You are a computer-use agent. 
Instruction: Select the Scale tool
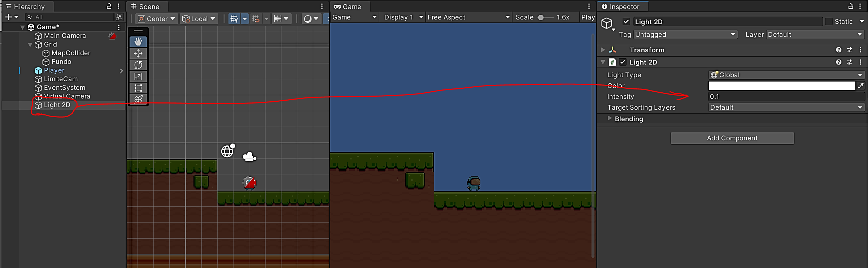pos(138,76)
